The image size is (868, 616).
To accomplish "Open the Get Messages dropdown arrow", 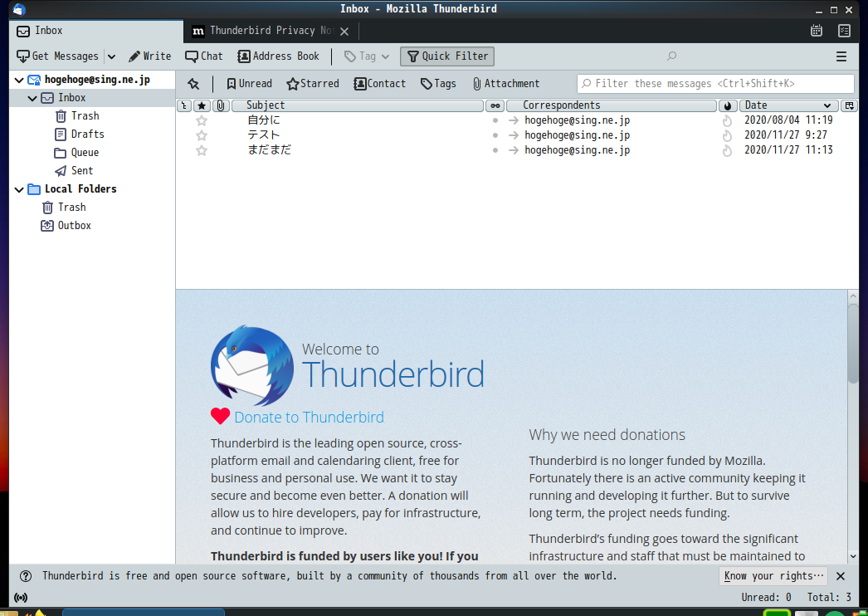I will tap(111, 56).
